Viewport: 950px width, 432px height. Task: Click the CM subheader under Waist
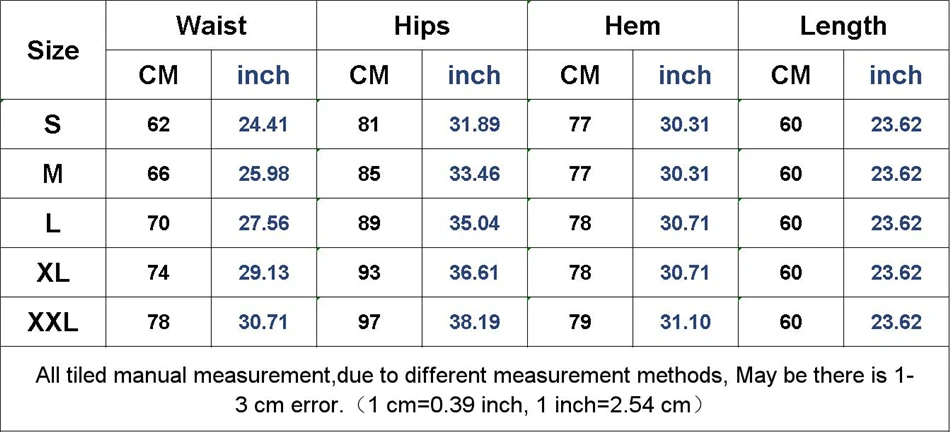pyautogui.click(x=159, y=75)
